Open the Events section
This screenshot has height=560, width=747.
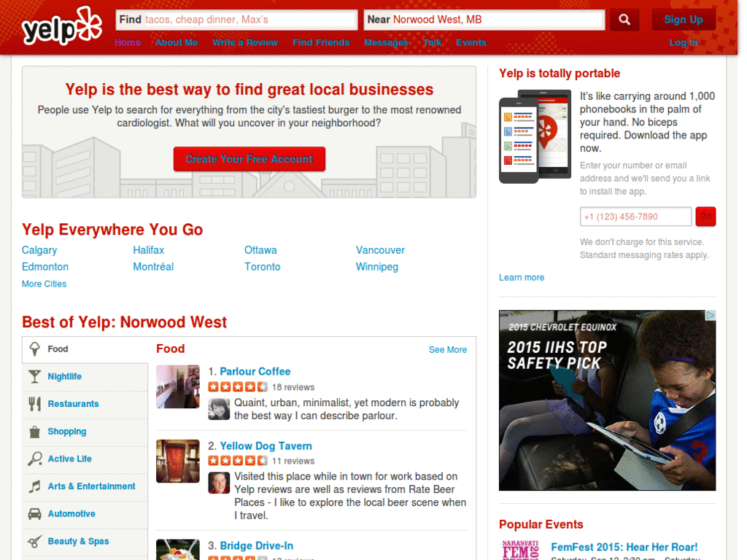tap(471, 42)
